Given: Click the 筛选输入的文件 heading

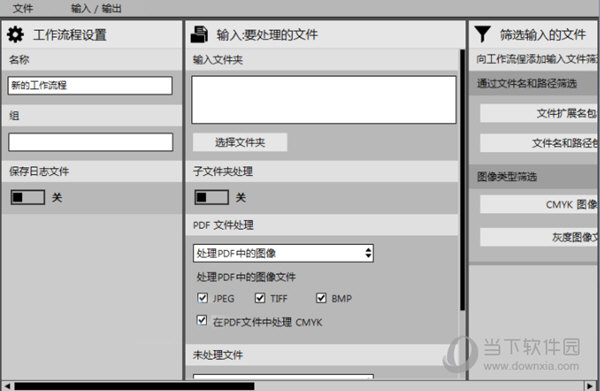Looking at the screenshot, I should 543,34.
